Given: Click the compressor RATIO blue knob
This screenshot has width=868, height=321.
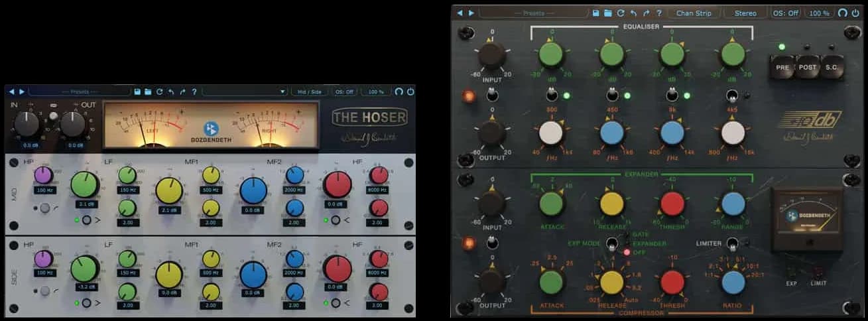Looking at the screenshot, I should coord(733,283).
